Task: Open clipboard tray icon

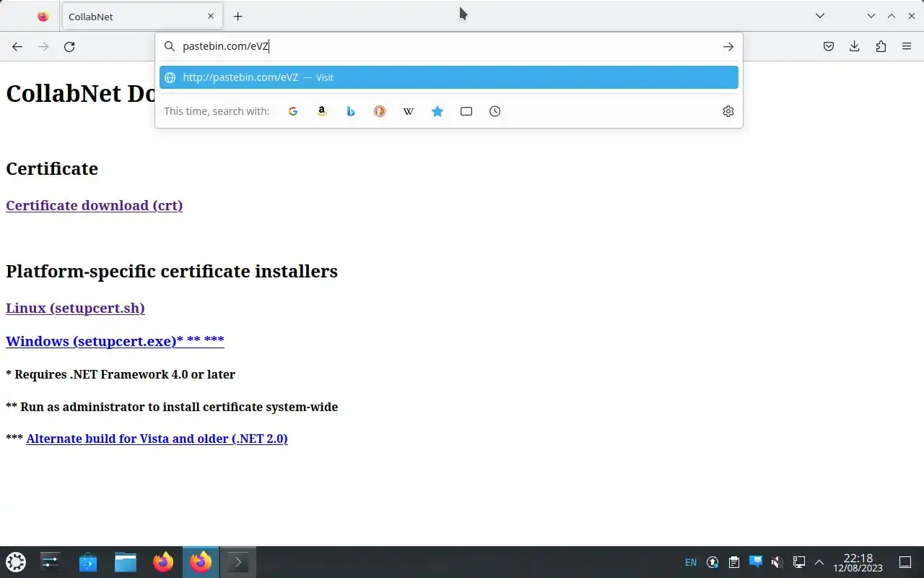Action: (734, 562)
